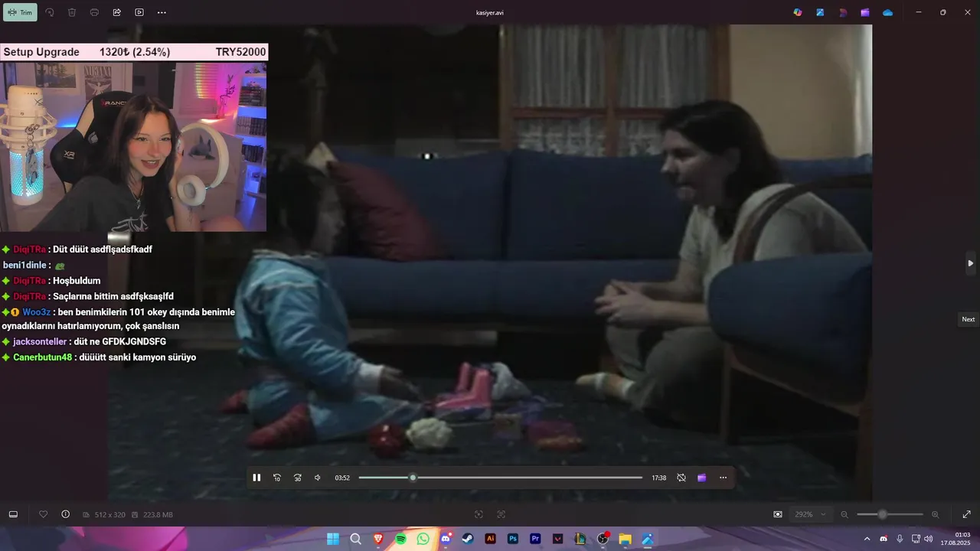This screenshot has height=551, width=980.
Task: Skip forward 30 seconds
Action: [298, 478]
